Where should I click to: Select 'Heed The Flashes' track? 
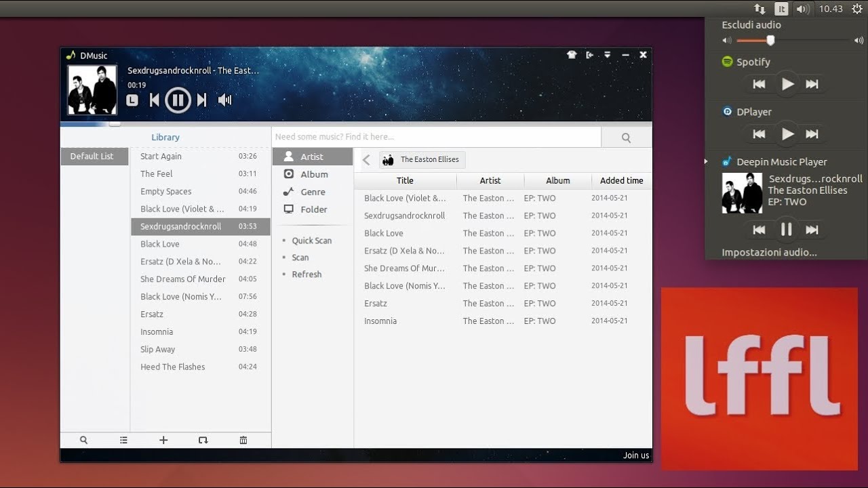coord(201,367)
